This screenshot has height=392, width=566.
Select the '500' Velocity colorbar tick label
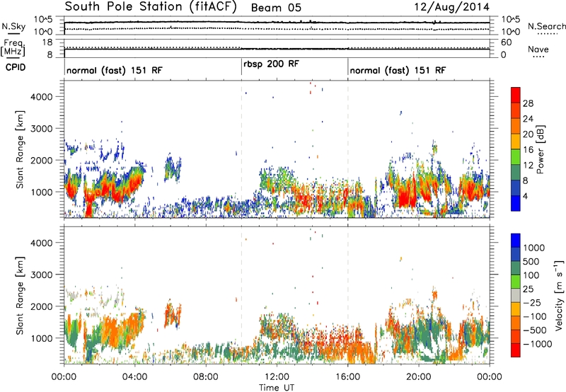click(x=531, y=262)
